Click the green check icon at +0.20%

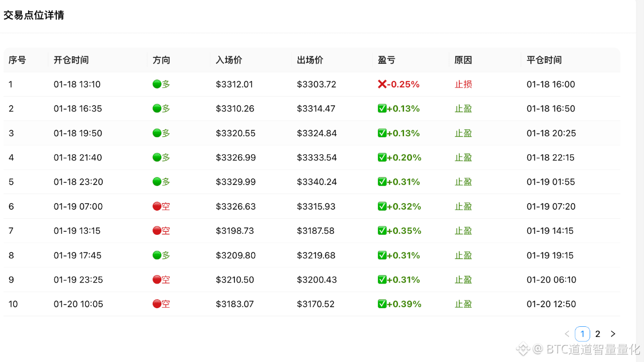tap(382, 157)
